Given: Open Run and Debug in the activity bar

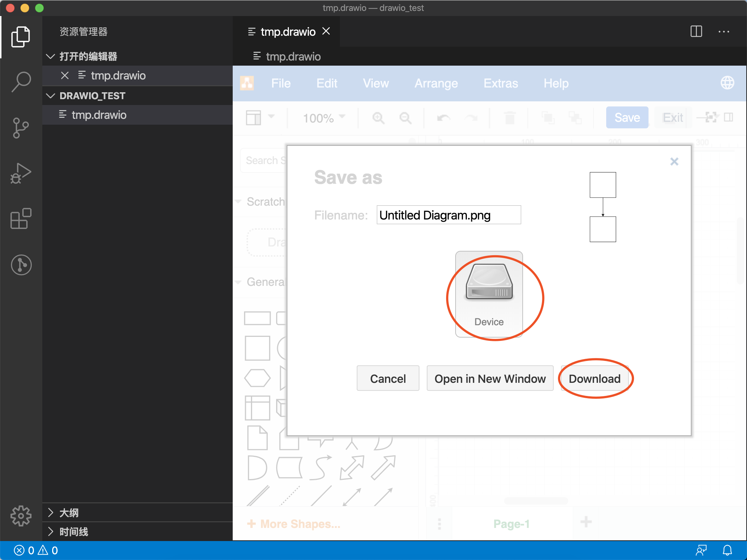Looking at the screenshot, I should (21, 173).
